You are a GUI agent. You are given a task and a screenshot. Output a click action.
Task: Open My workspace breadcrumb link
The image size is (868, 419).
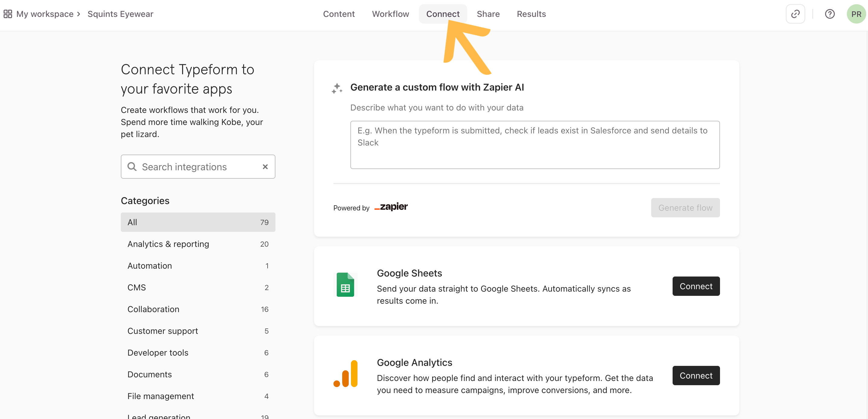[45, 14]
